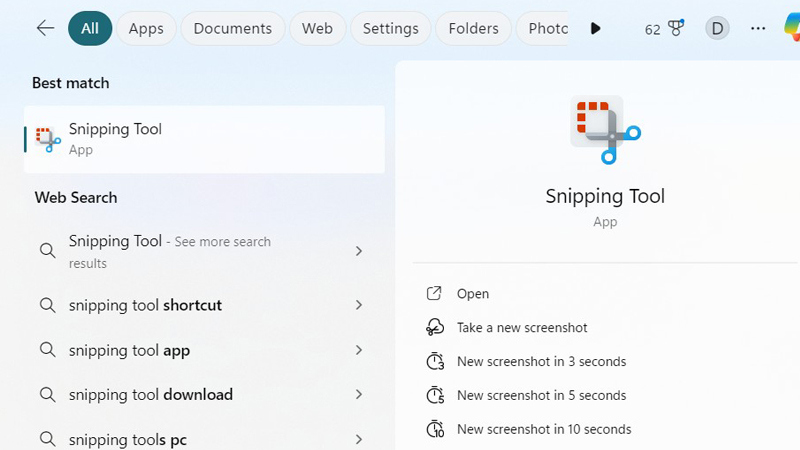
Task: Expand snipping tool app chevron
Action: pyautogui.click(x=359, y=350)
